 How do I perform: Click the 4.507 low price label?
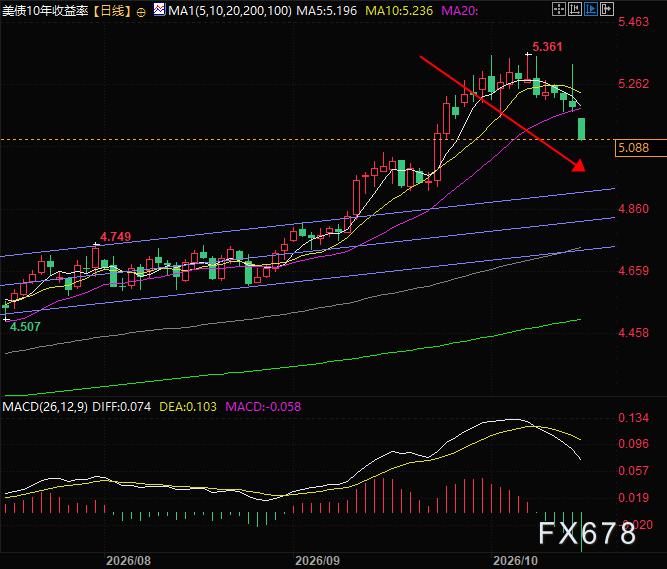(x=25, y=327)
